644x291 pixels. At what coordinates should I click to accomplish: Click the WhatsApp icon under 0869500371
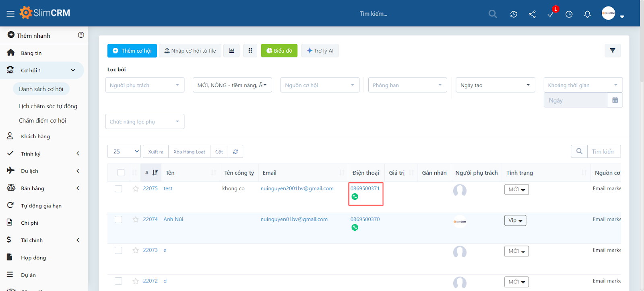(x=355, y=197)
